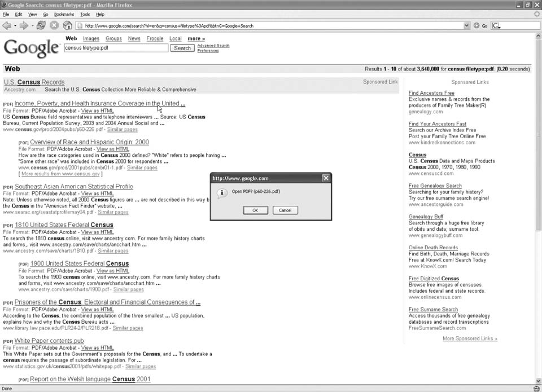Close the Open PDF dialog box
Viewport: 542px width, 392px height.
pos(326,178)
